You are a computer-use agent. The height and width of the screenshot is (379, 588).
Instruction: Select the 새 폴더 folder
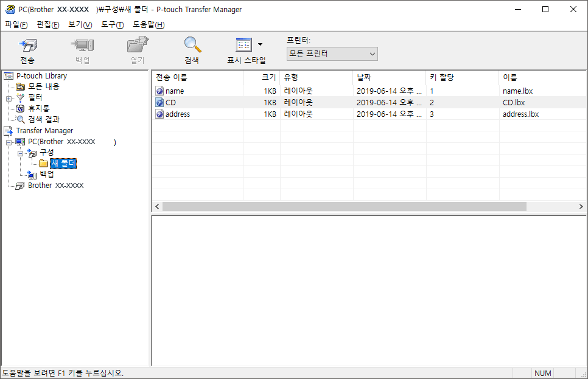[x=63, y=164]
